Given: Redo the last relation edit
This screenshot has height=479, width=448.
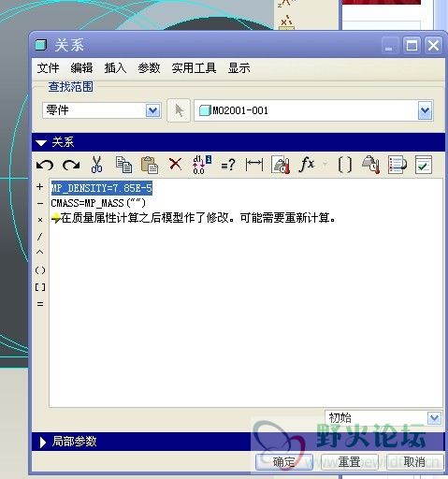Looking at the screenshot, I should coord(71,165).
